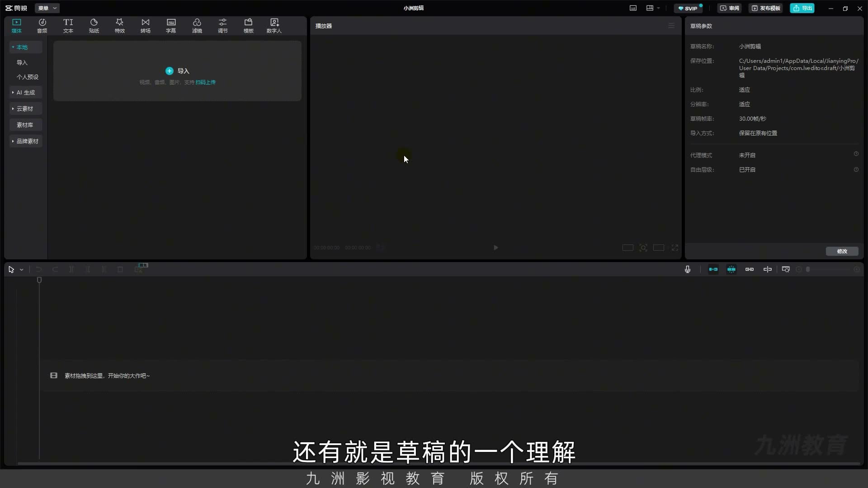Collapse the 本地 local section
The height and width of the screenshot is (488, 868).
coord(26,47)
